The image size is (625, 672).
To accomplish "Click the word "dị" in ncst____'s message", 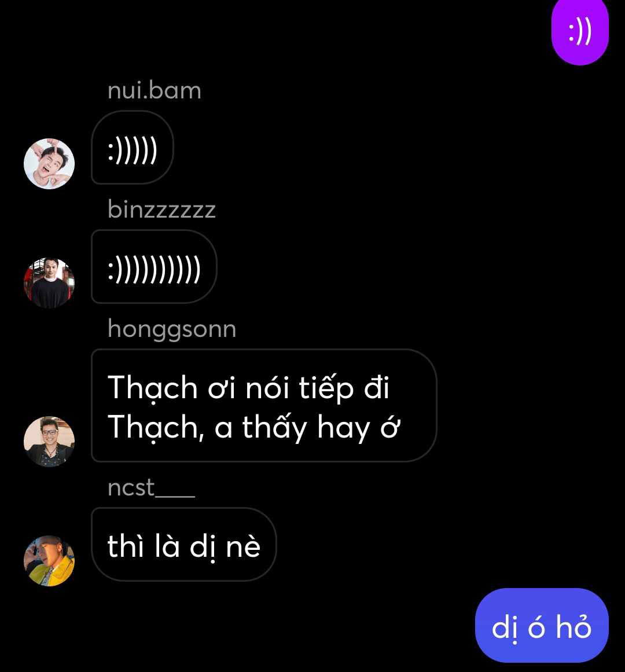I will tap(203, 547).
